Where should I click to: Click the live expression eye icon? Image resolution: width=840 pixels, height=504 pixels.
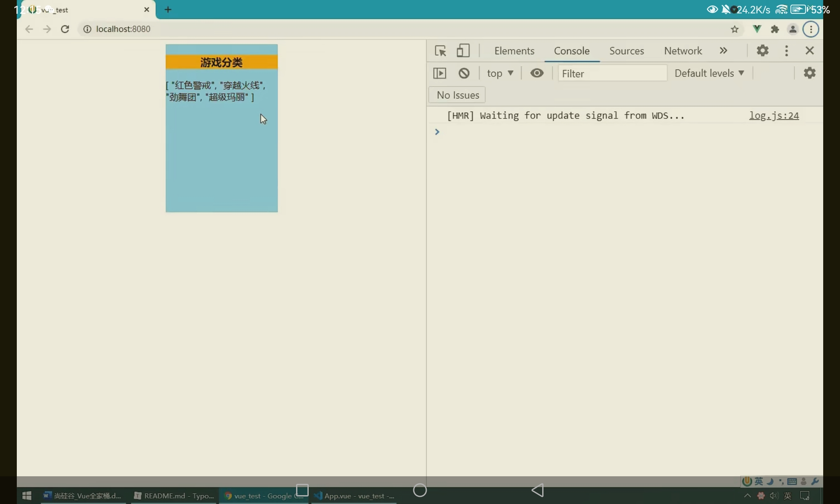point(536,73)
